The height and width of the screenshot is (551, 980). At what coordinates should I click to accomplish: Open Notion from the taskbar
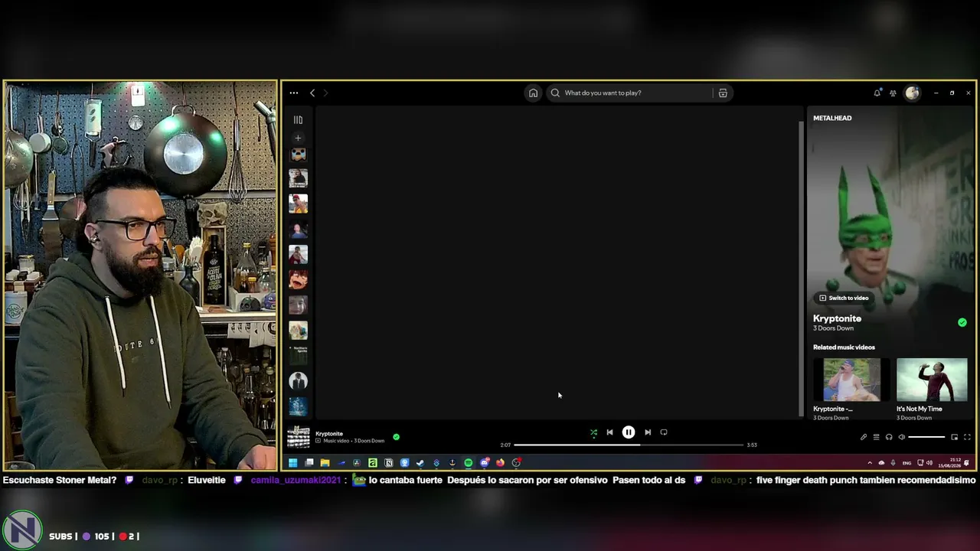pos(388,462)
